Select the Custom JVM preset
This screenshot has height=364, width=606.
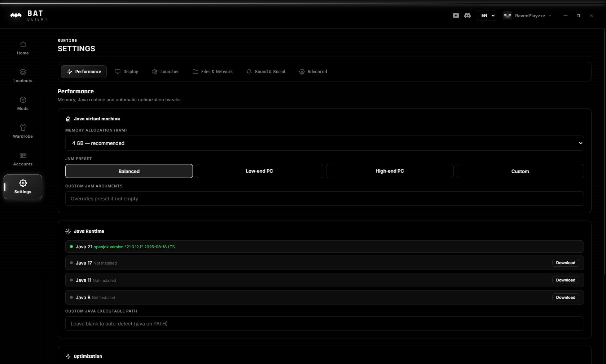tap(520, 171)
